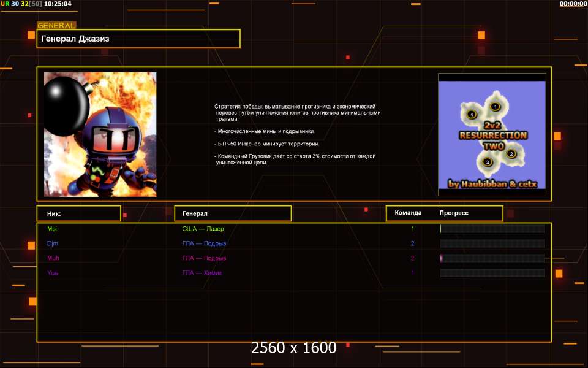The image size is (588, 368).
Task: Click the Команда column header
Action: (x=408, y=213)
